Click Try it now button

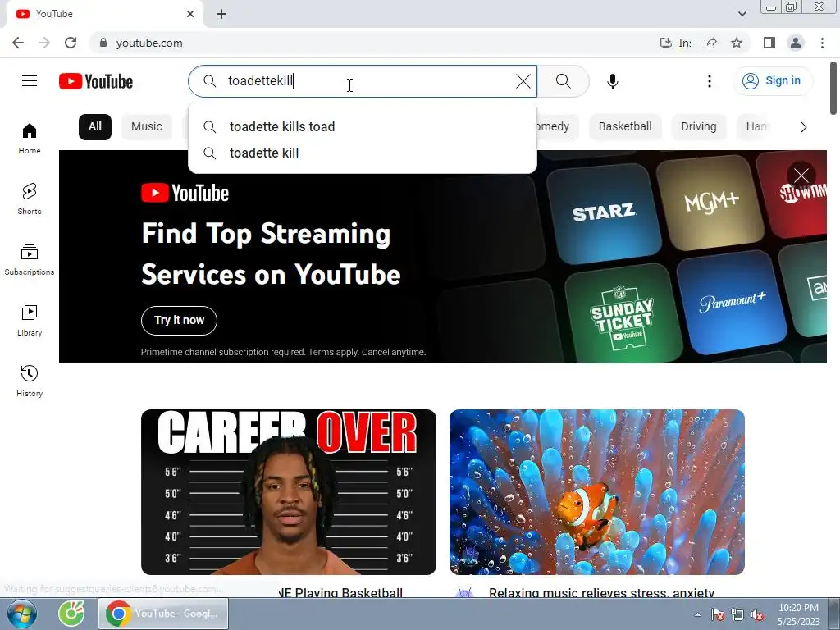point(179,321)
